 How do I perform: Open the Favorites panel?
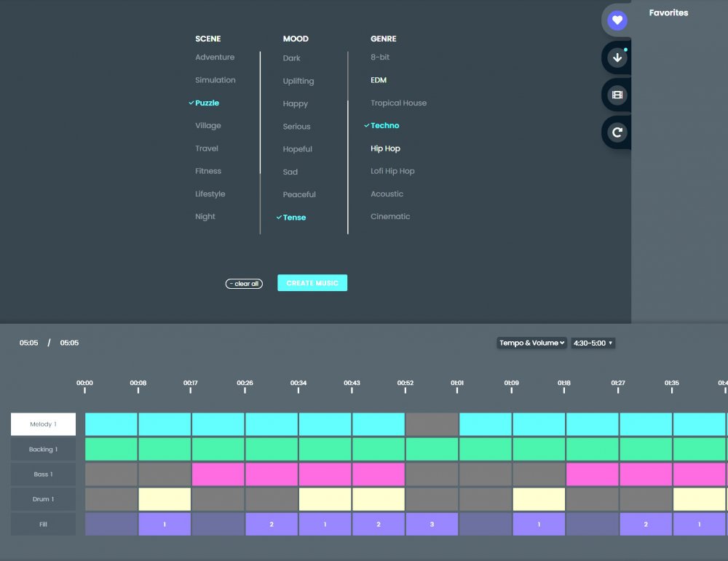617,20
